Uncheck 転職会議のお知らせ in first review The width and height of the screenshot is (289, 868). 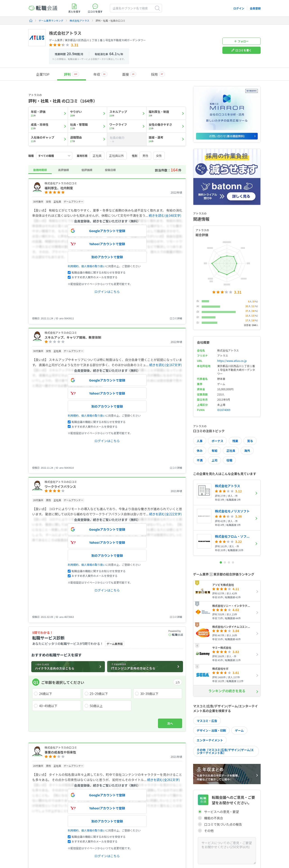pyautogui.click(x=69, y=273)
